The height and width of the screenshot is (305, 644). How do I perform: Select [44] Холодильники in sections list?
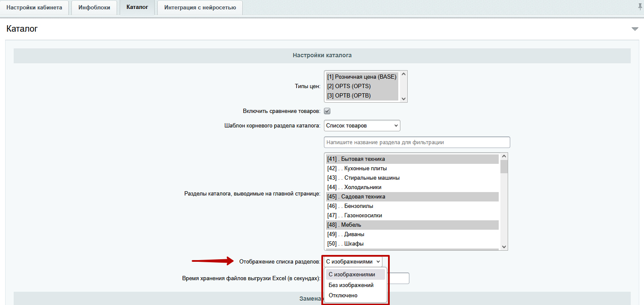(354, 187)
